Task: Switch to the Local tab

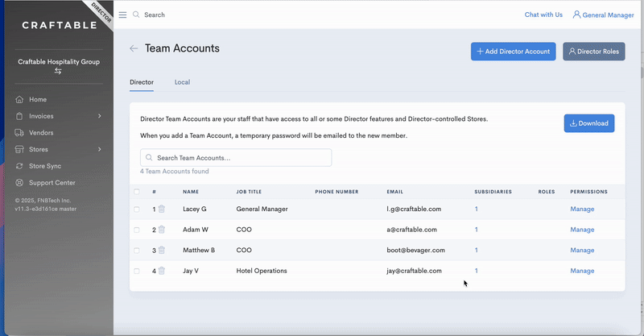Action: tap(183, 82)
